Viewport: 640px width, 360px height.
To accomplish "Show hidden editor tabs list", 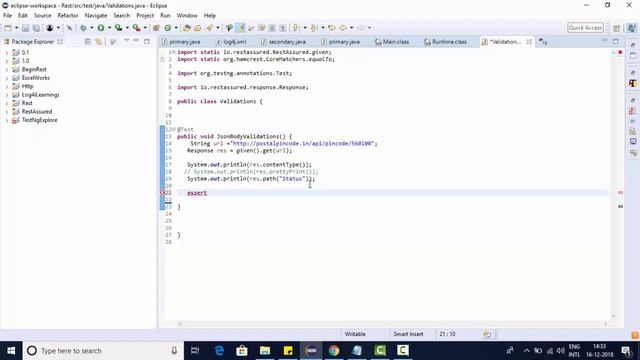I will (543, 42).
